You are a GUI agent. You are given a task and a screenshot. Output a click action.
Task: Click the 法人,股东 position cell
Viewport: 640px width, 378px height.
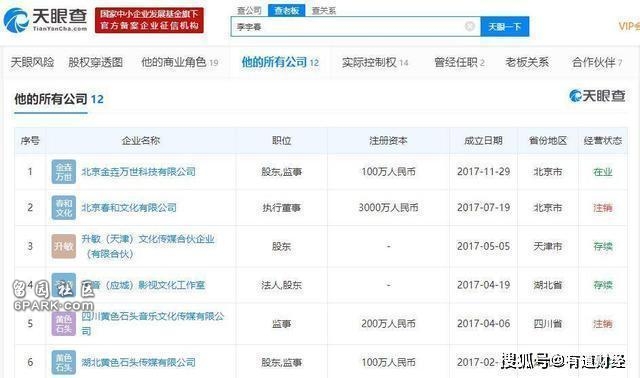282,285
